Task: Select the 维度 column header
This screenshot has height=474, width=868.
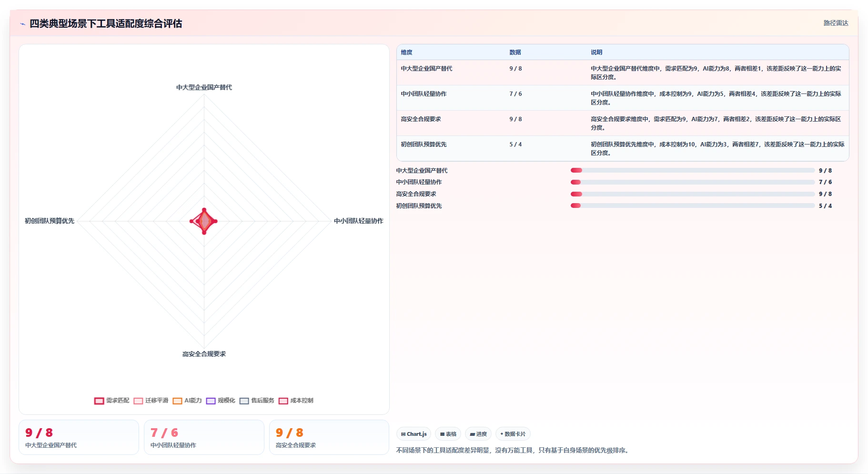Action: tap(406, 52)
